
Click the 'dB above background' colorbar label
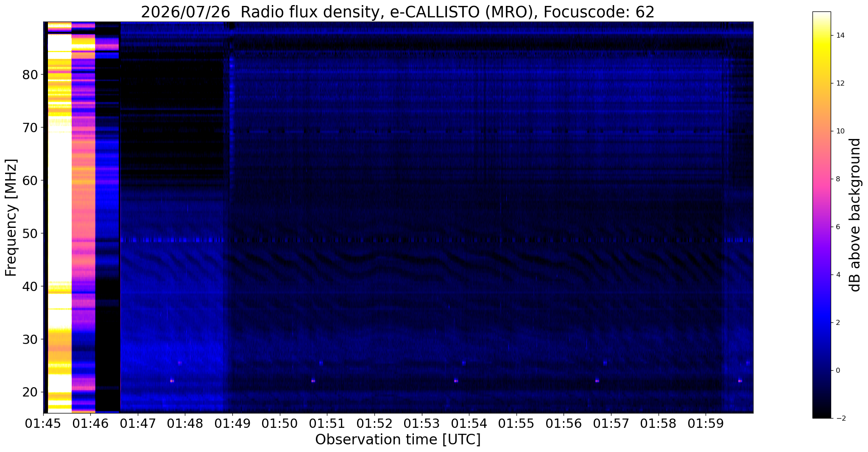pyautogui.click(x=856, y=215)
